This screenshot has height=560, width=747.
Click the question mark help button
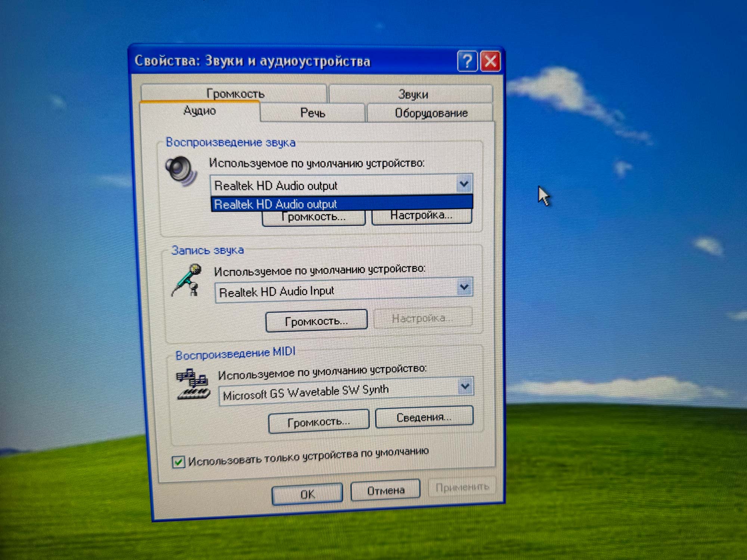tap(467, 61)
